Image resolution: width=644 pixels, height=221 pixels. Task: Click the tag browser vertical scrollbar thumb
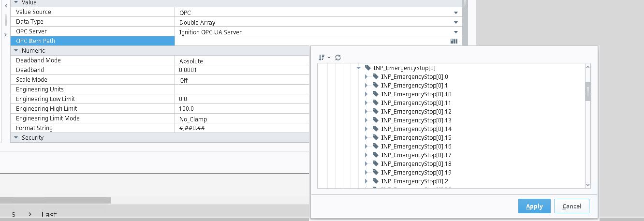pos(588,91)
